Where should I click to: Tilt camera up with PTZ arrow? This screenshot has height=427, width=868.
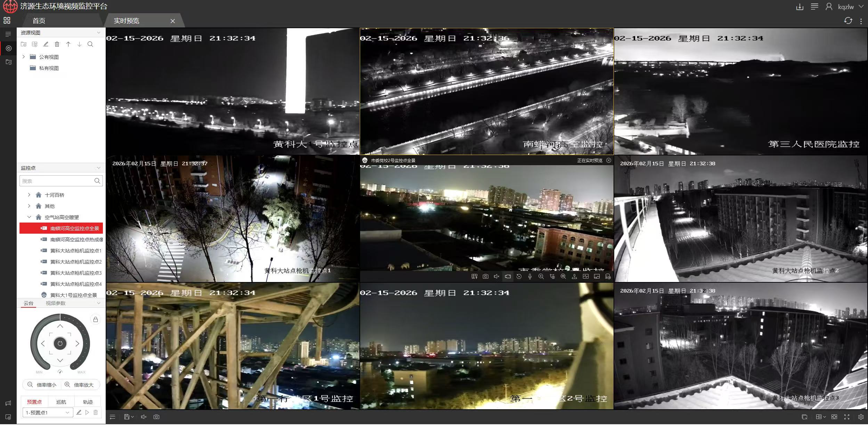(60, 326)
